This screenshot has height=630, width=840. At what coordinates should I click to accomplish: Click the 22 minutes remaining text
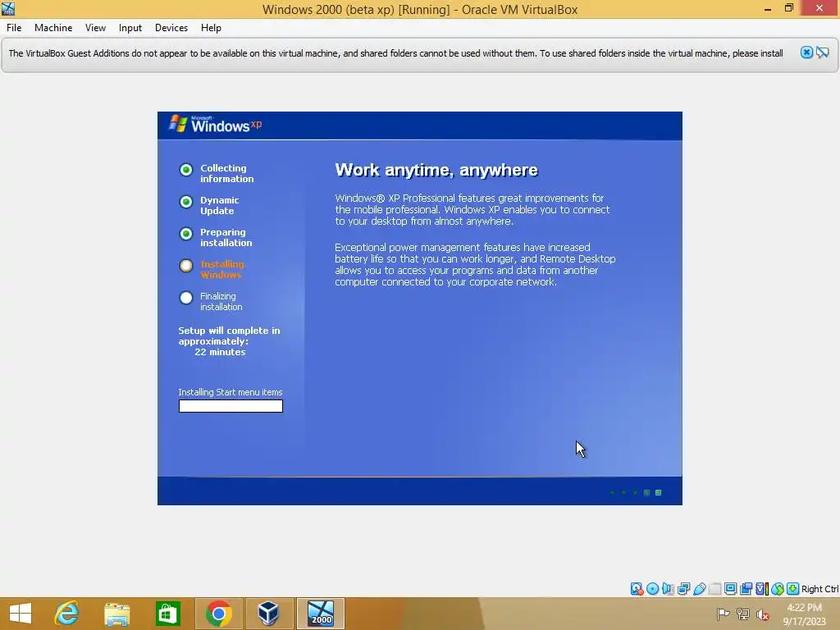tap(220, 352)
